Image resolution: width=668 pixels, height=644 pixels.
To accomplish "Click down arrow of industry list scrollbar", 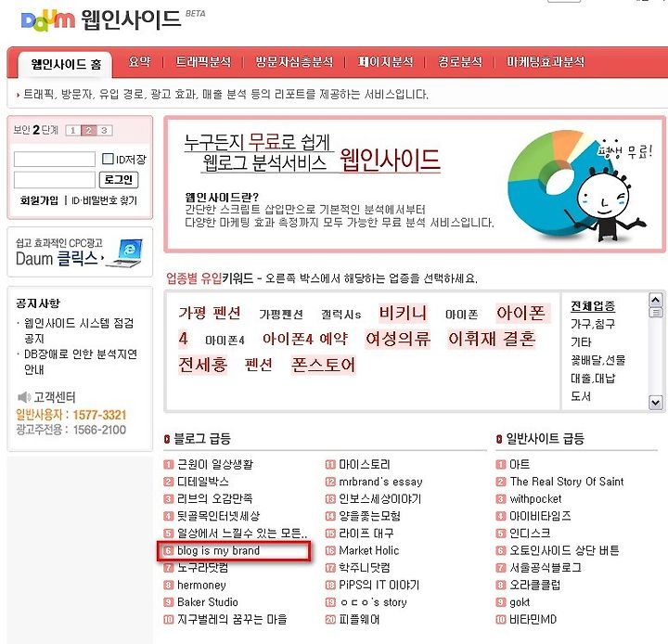I will (655, 402).
